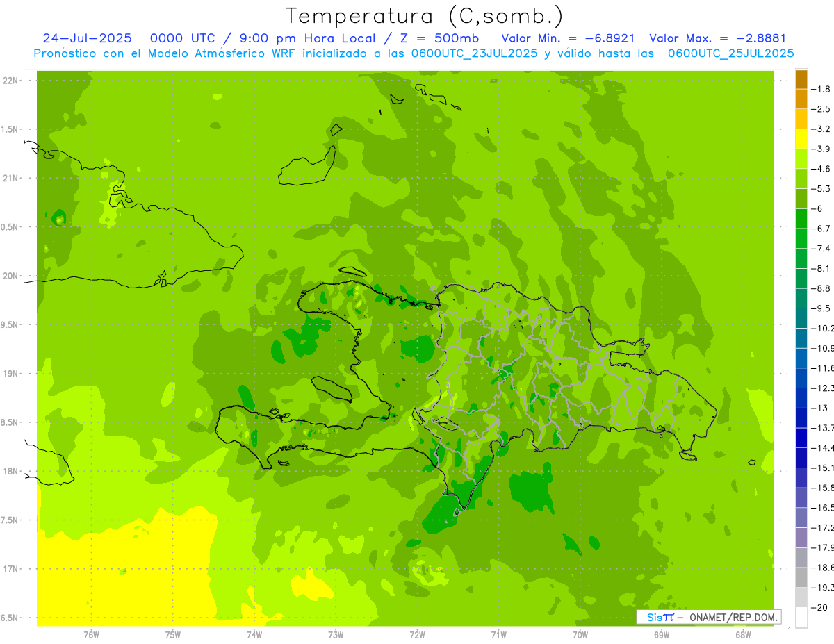The width and height of the screenshot is (834, 644).
Task: Click the '0600UTC_25JUL2025' valid-until time
Action: [730, 53]
